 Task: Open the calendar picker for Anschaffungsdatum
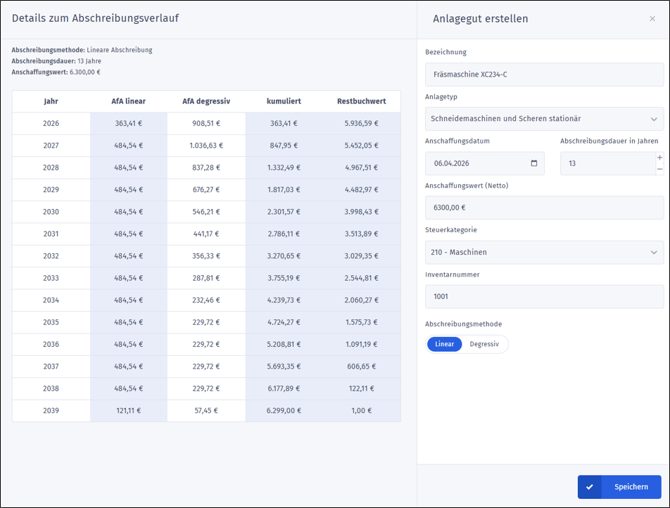pyautogui.click(x=534, y=163)
